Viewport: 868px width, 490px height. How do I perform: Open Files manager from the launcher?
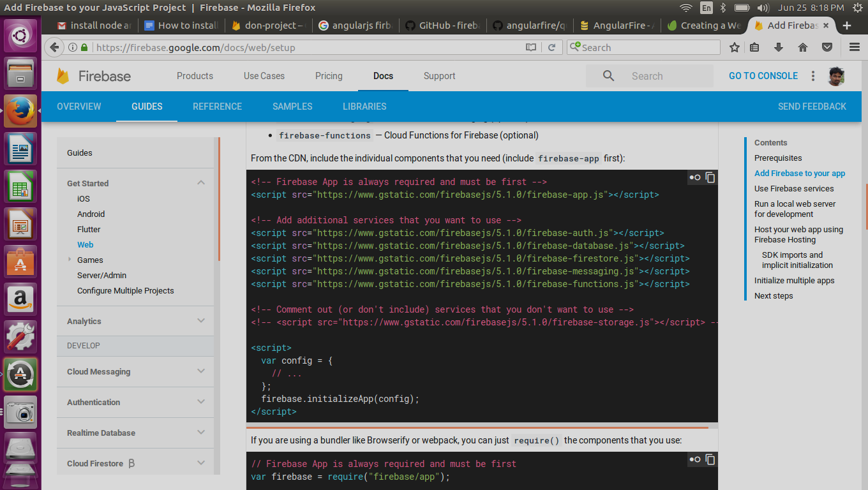click(x=21, y=74)
